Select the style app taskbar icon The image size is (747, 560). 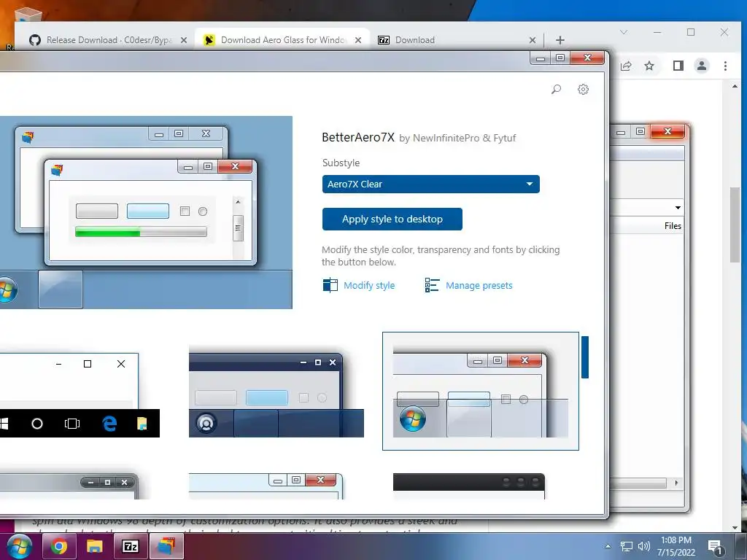pyautogui.click(x=167, y=546)
